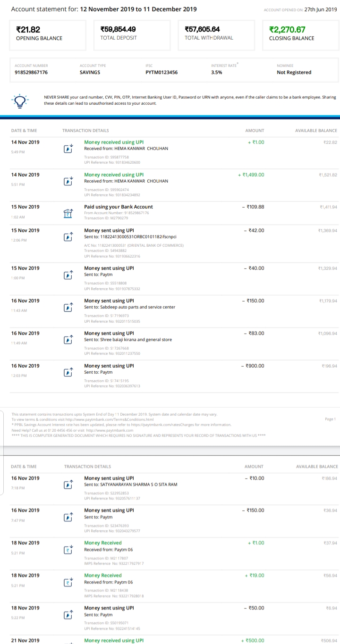Click the received icon beside the ₹1,499.00 credit
This screenshot has height=644, width=340.
[x=68, y=181]
